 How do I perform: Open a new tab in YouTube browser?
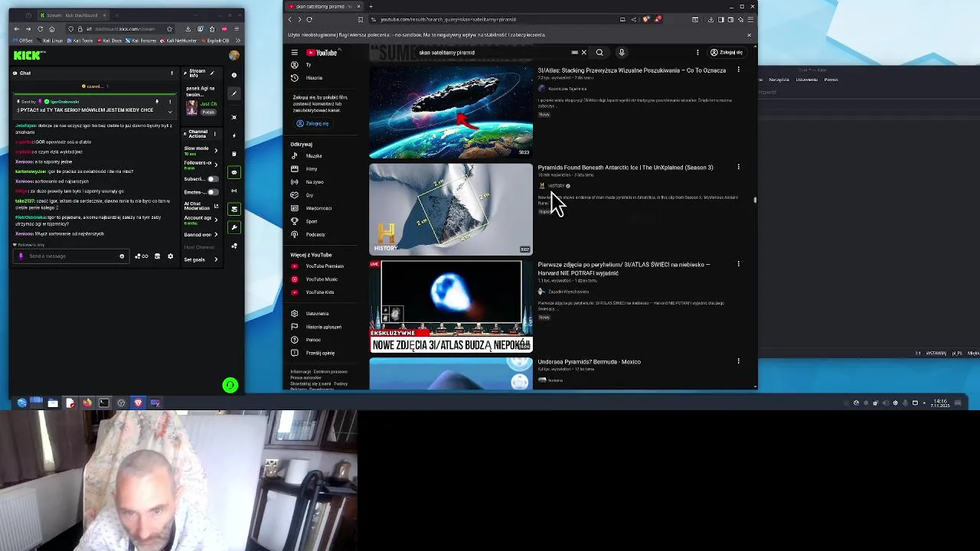(x=371, y=6)
